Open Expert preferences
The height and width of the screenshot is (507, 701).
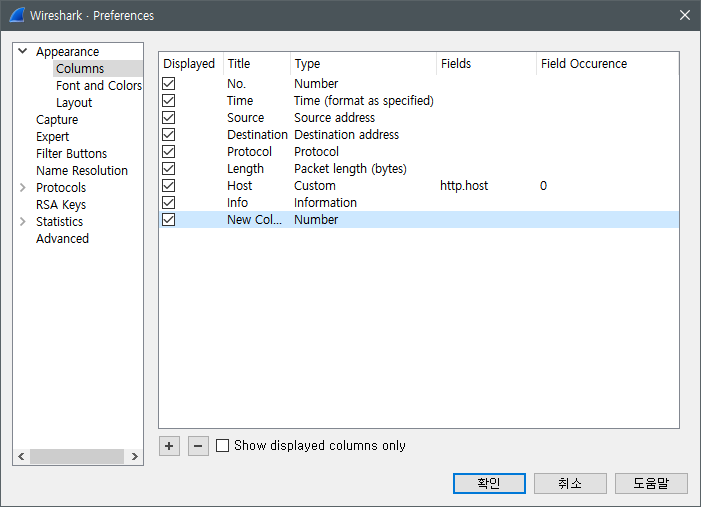coord(52,137)
